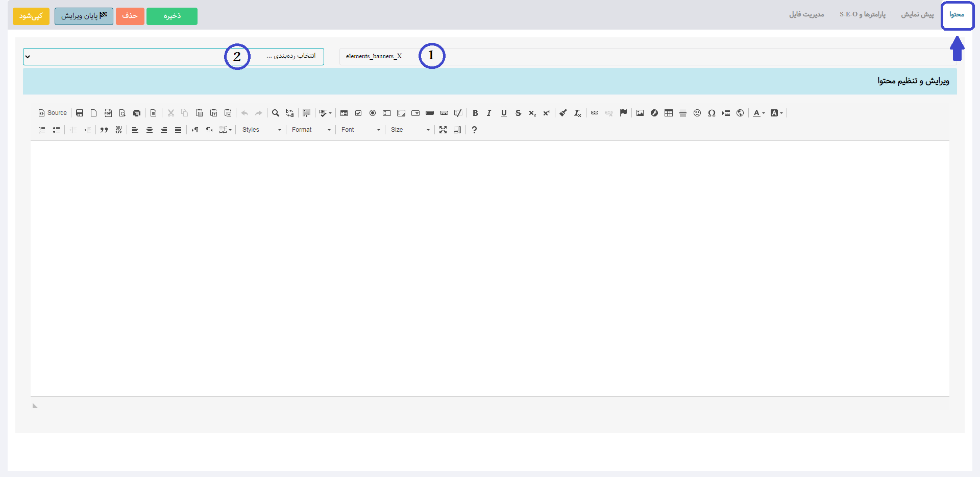Insert a special character (Omega)
Screen dimensions: 980x477
tap(712, 113)
